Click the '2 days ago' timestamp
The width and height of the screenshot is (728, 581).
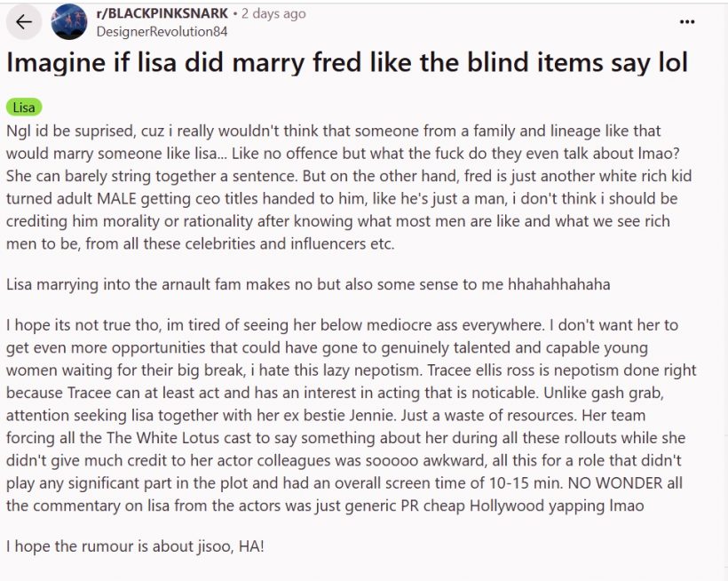tap(273, 13)
